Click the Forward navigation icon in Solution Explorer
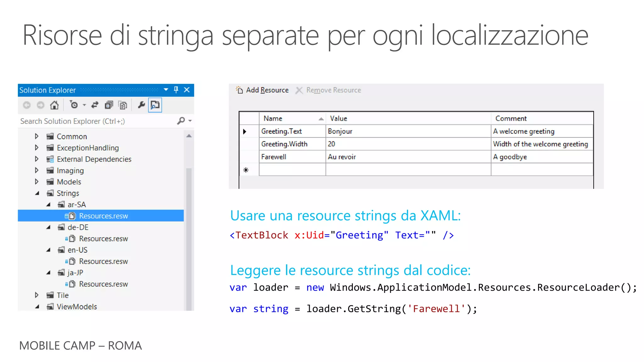 click(x=41, y=105)
